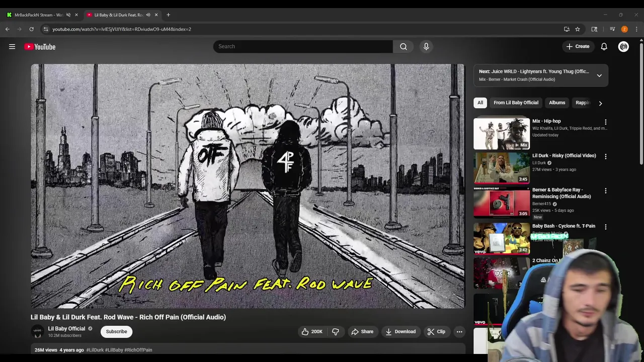644x362 pixels.
Task: Open a new browser tab with plus
Action: (168, 15)
